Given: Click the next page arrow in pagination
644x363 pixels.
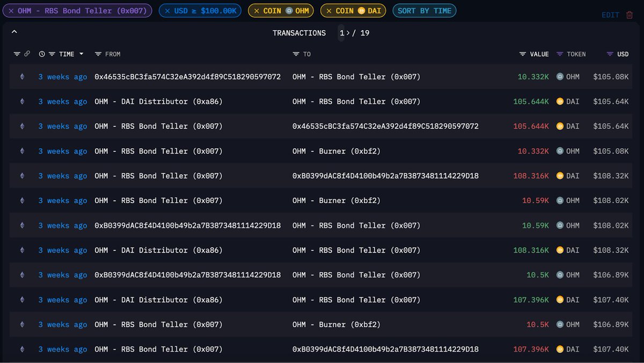Looking at the screenshot, I should pos(347,33).
